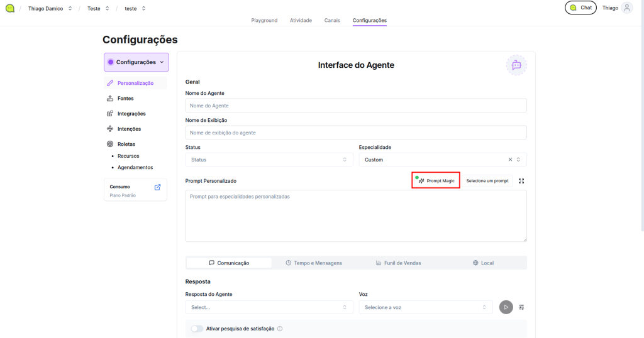Click the green logo in top-left corner

[10, 9]
